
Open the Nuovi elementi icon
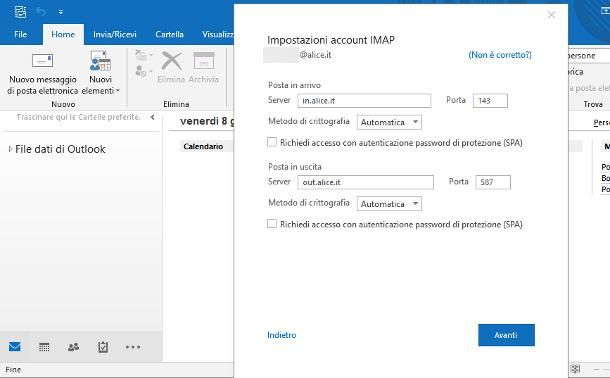[100, 61]
